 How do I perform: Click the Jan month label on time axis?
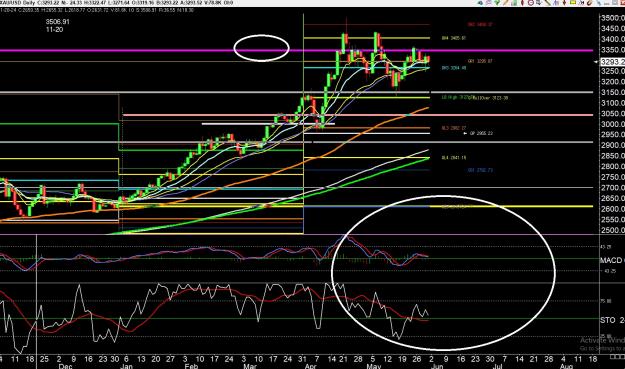coord(126,366)
